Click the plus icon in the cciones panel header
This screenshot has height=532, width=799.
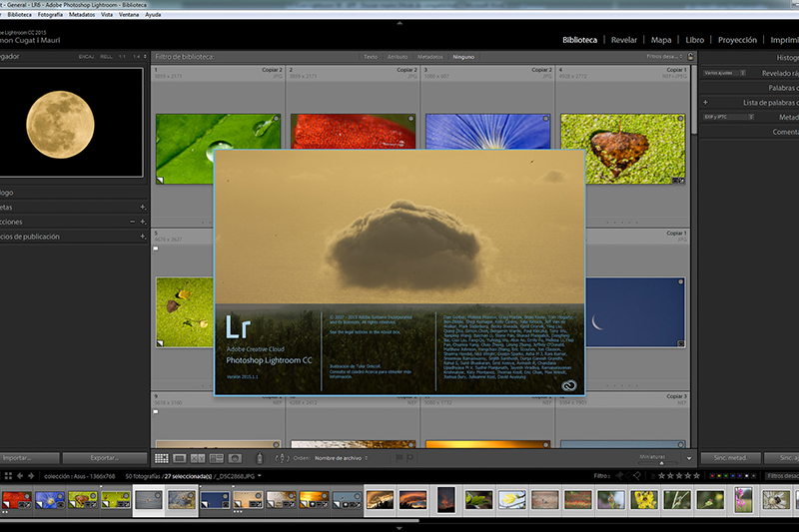coord(143,222)
